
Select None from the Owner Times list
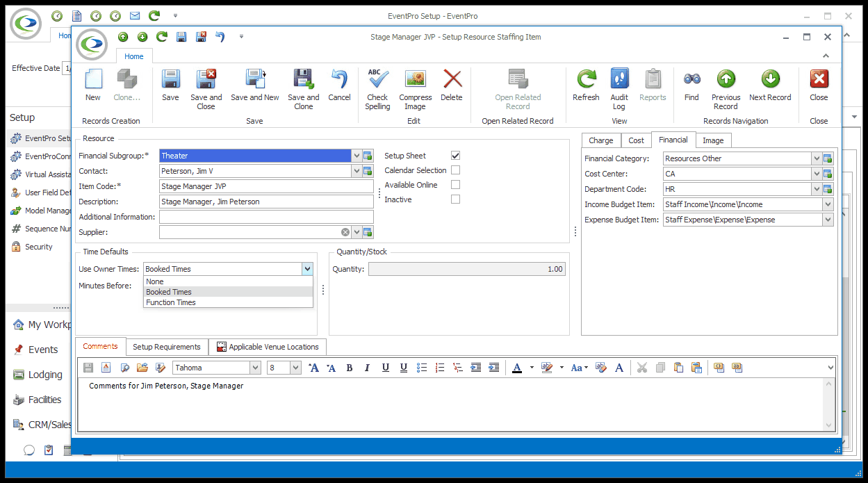(x=228, y=281)
